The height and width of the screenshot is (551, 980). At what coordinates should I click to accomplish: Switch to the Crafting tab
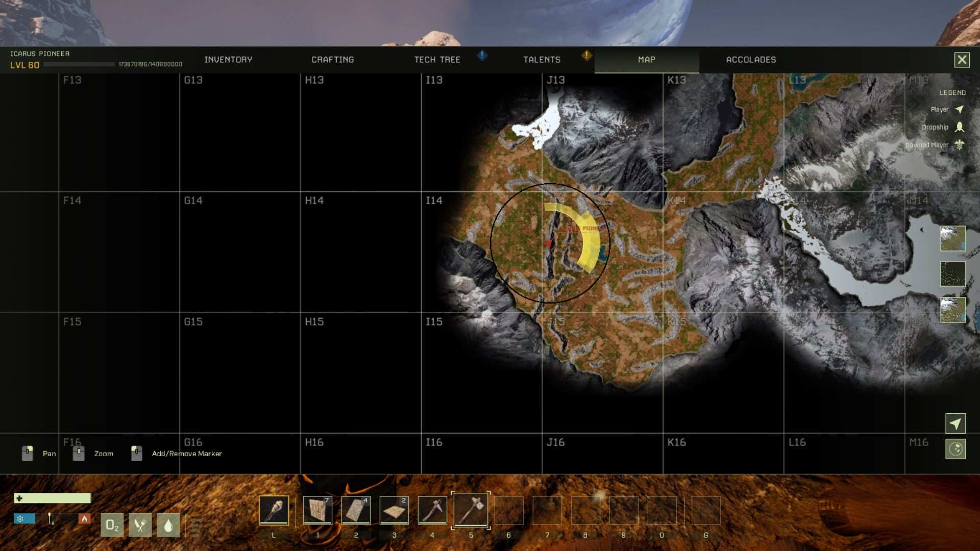332,60
